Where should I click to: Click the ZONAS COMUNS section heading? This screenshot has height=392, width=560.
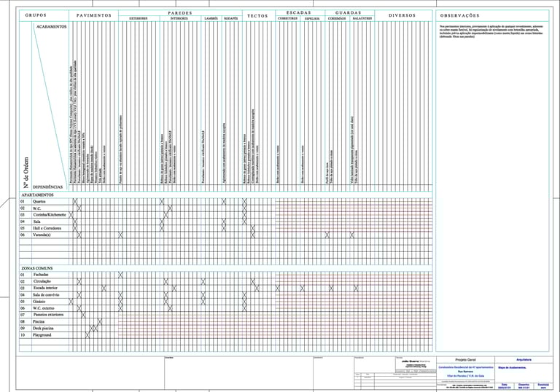(36, 268)
